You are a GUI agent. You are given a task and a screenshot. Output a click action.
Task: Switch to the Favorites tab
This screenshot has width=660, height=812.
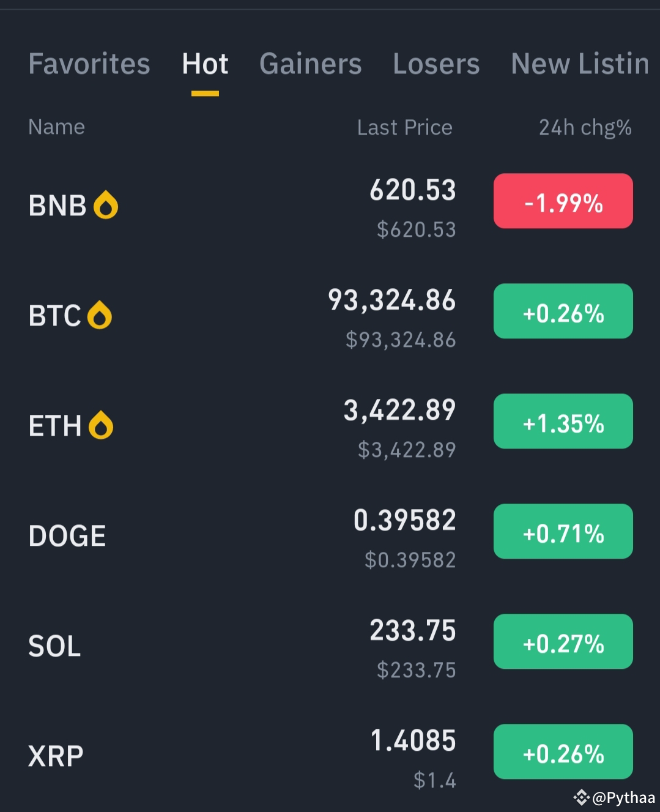coord(89,64)
